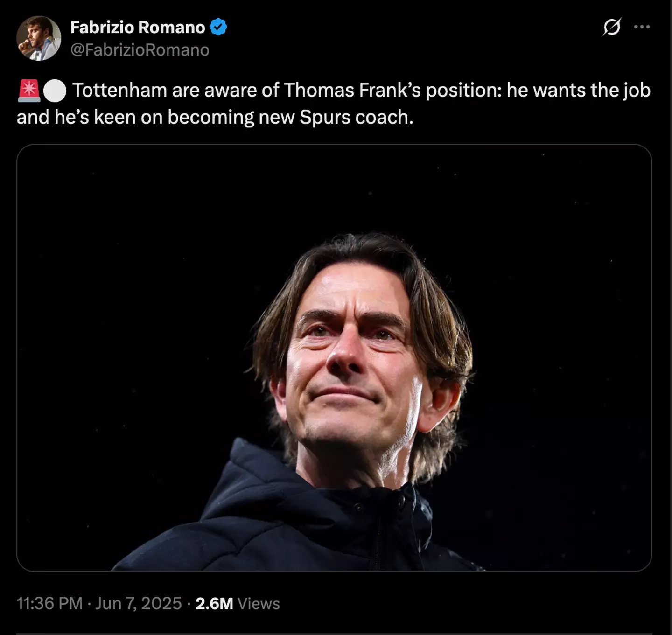Click the red siren emoji
The width and height of the screenshot is (672, 635).
[x=29, y=91]
